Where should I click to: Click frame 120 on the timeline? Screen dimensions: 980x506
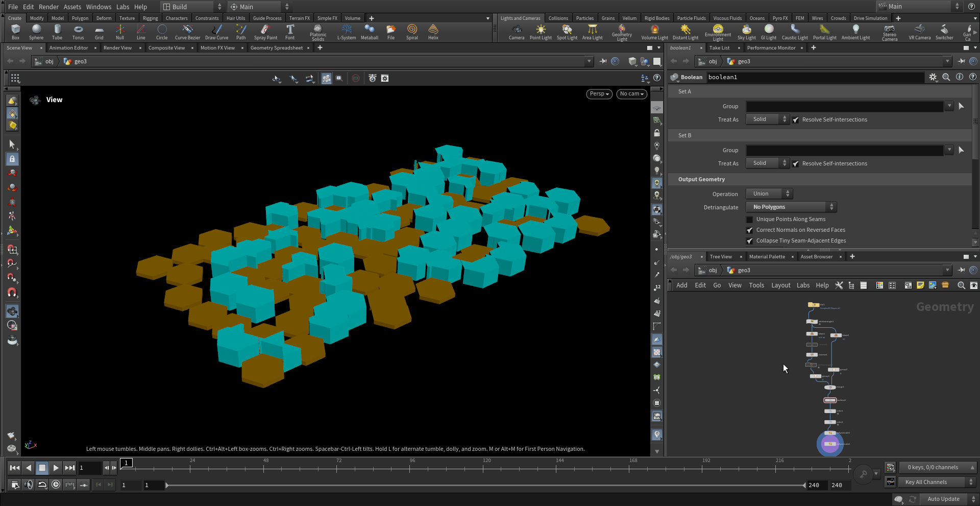486,467
